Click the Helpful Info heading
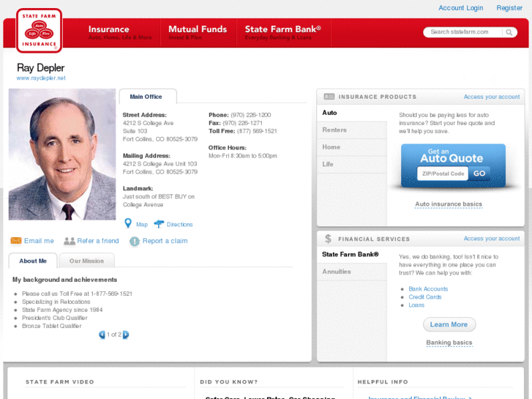 pos(383,382)
